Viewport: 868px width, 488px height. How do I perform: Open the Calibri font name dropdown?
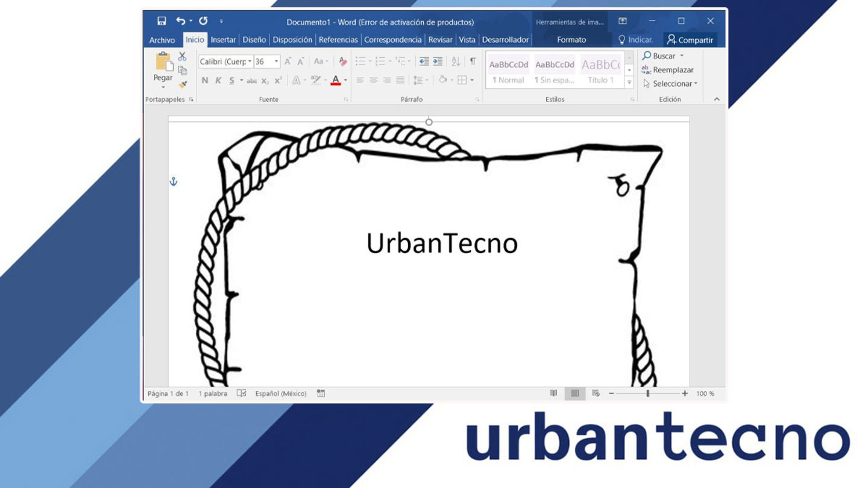click(250, 61)
